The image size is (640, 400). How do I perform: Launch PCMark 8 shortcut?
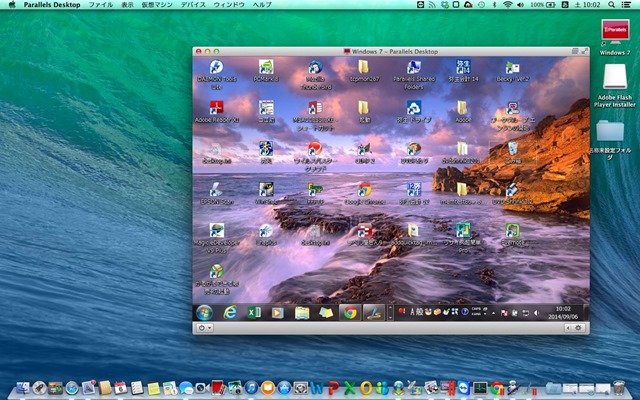266,71
